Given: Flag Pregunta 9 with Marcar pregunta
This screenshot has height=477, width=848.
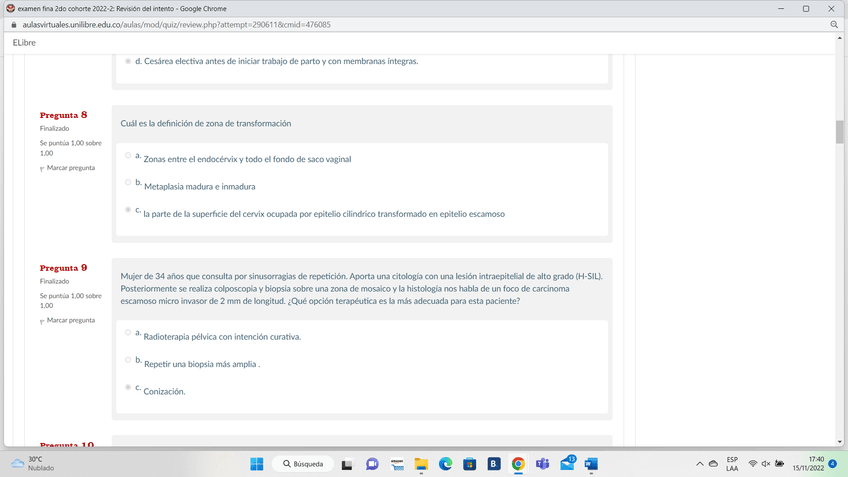Looking at the screenshot, I should [68, 321].
